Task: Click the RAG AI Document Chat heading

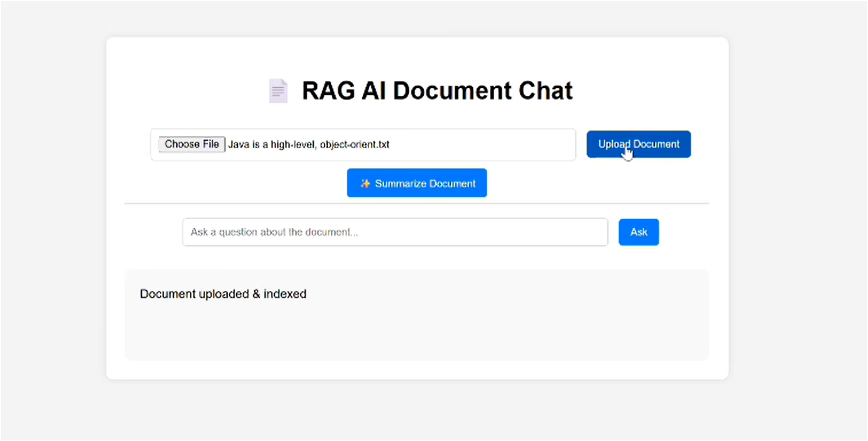Action: pos(437,91)
